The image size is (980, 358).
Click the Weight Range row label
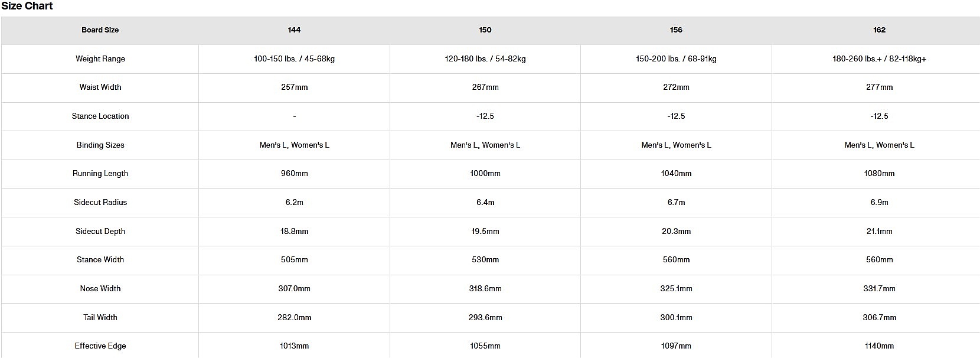(x=100, y=59)
